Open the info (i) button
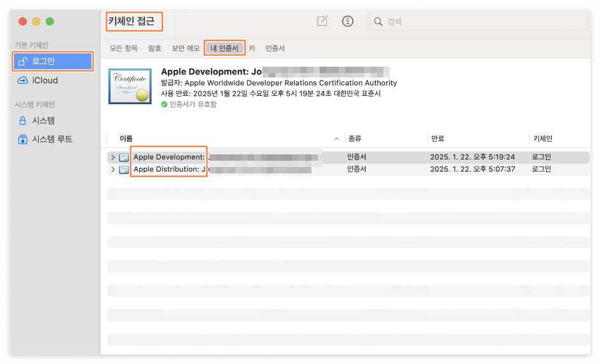This screenshot has width=600, height=364. point(348,21)
